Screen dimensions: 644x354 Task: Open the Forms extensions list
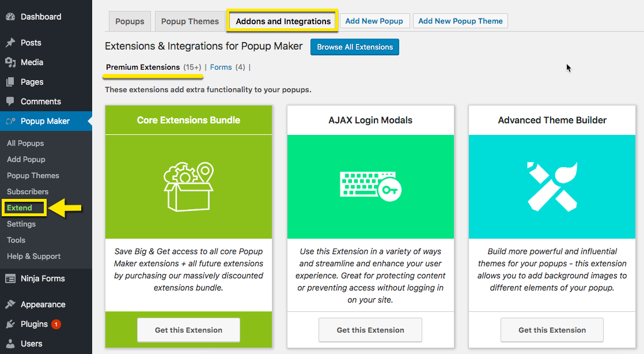click(x=221, y=67)
